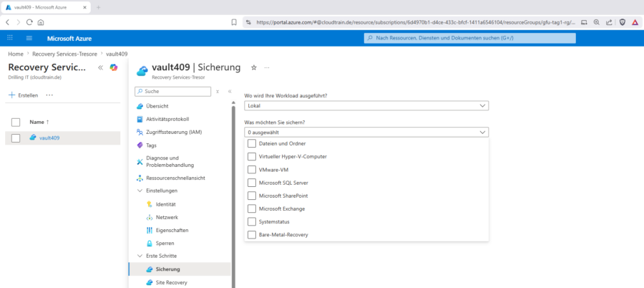Click the vault409 cloud icon in list
This screenshot has height=288, width=644.
pyautogui.click(x=33, y=138)
